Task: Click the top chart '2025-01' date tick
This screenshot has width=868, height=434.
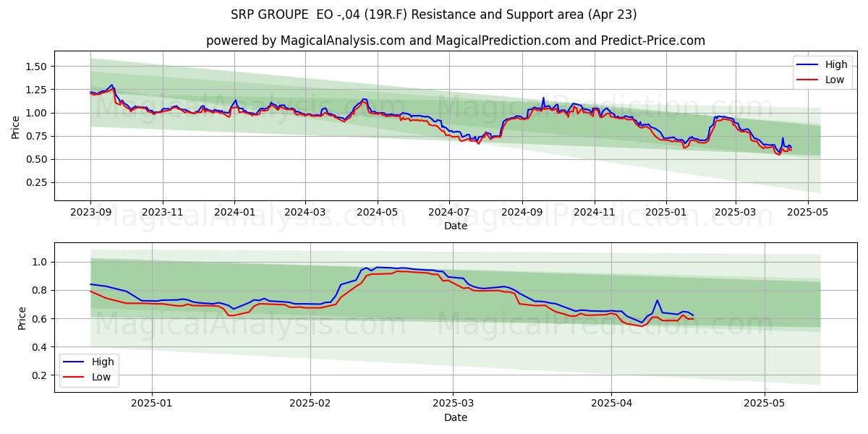Action: coord(665,213)
